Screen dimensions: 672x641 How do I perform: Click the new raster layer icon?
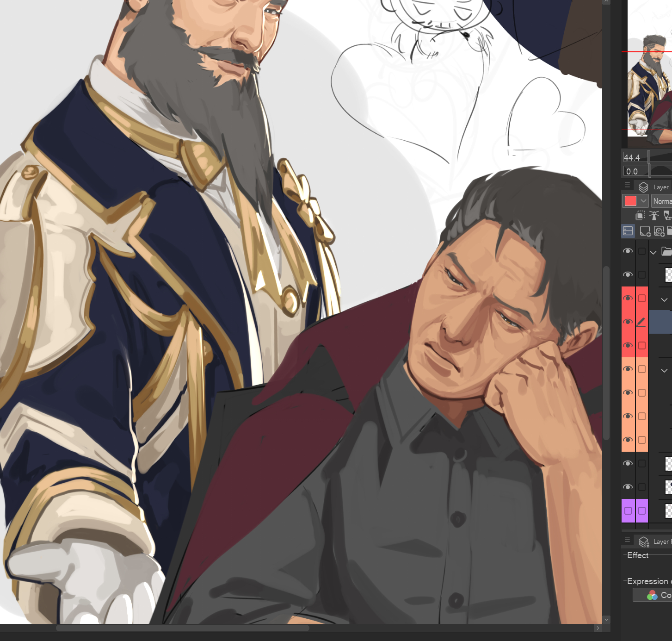[x=645, y=231]
